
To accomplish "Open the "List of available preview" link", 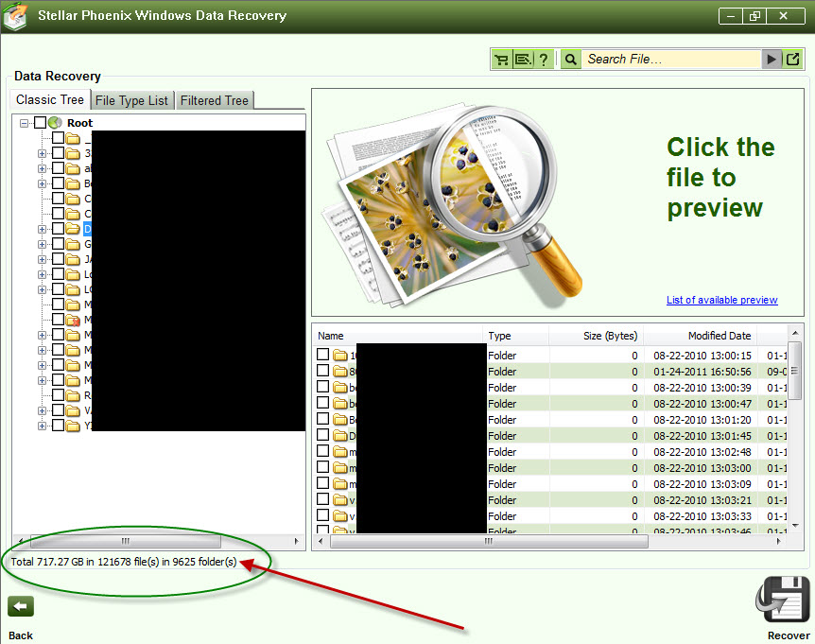I will [722, 300].
